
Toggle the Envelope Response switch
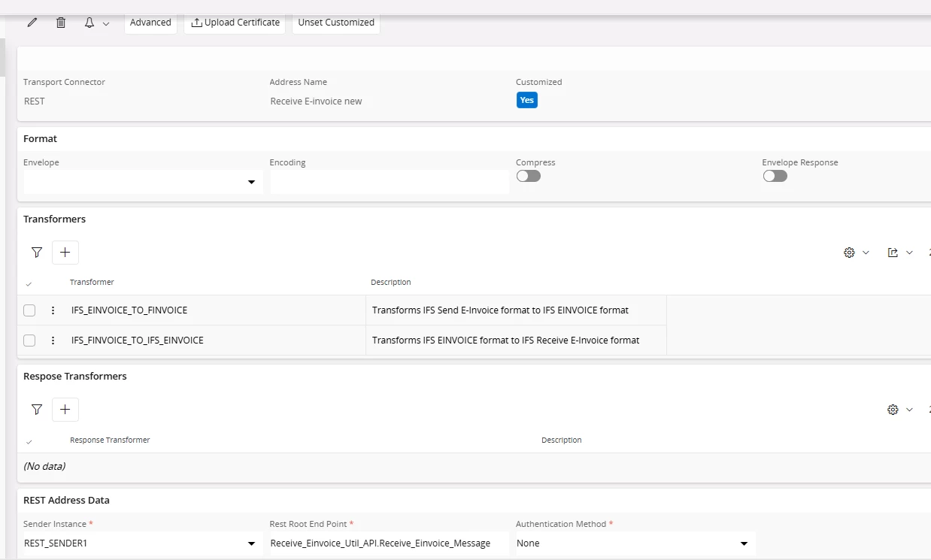click(x=775, y=176)
